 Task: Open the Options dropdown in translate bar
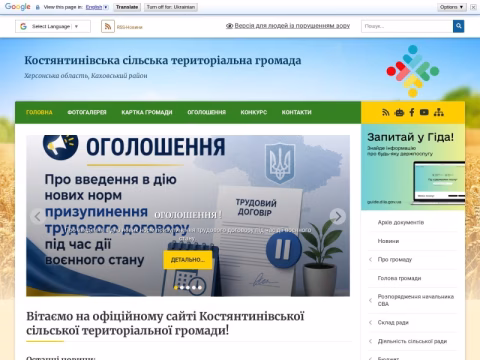[452, 7]
